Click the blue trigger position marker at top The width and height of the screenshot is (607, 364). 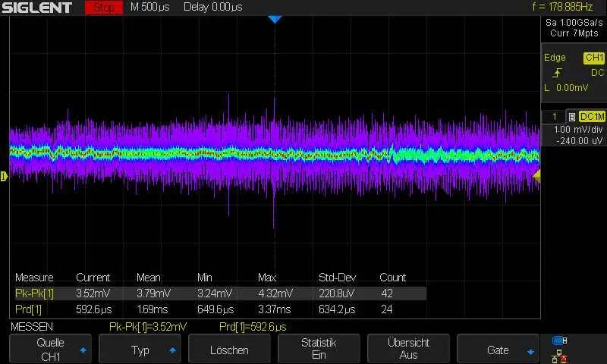click(x=275, y=19)
